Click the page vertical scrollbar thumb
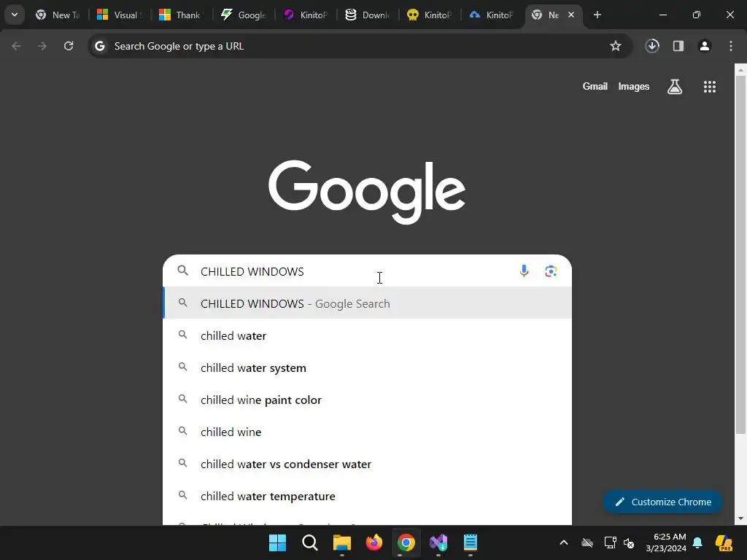This screenshot has height=560, width=747. point(740,254)
